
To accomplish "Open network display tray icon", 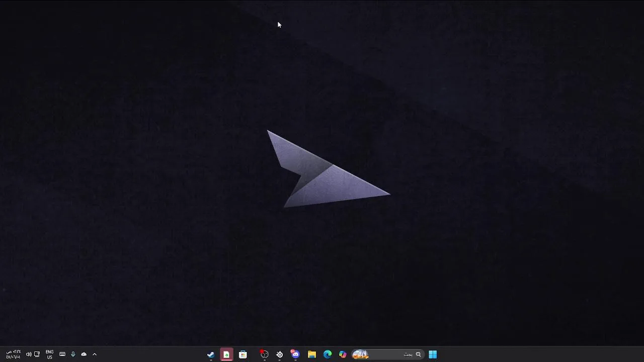I will [x=37, y=354].
